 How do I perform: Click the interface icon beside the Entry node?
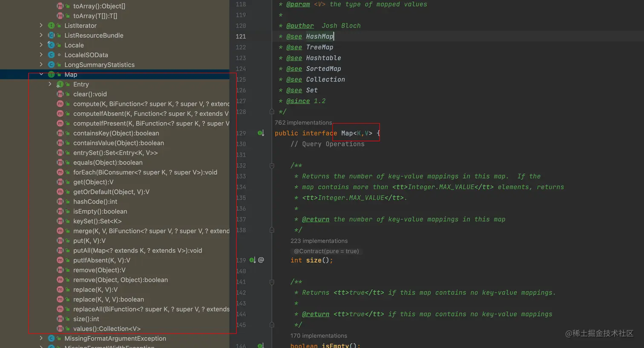(x=60, y=84)
